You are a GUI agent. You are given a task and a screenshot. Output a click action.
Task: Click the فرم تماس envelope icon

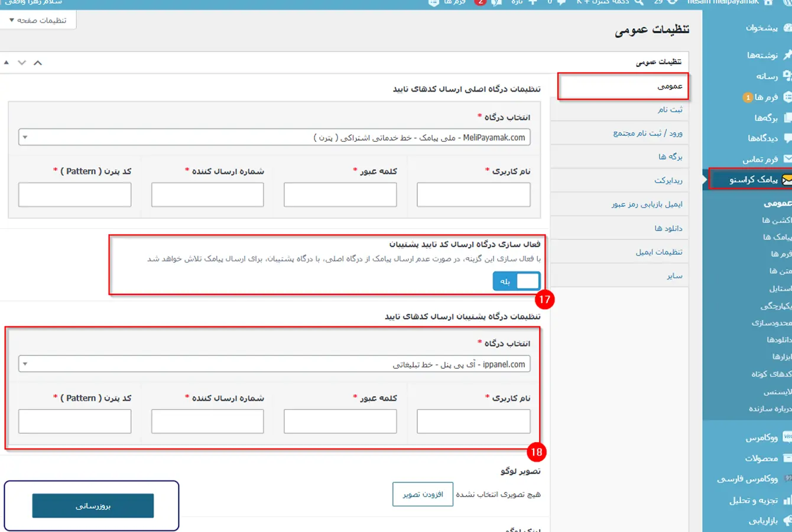coord(787,159)
